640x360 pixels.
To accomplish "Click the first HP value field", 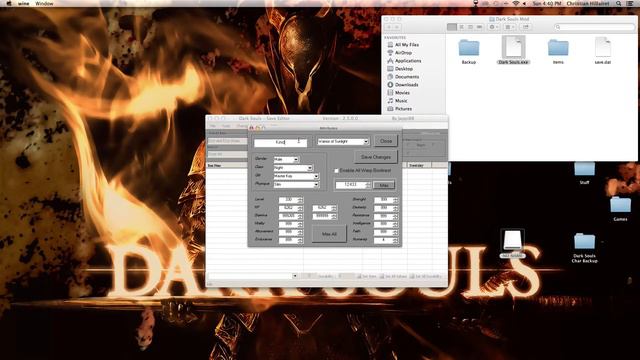I will [x=291, y=208].
